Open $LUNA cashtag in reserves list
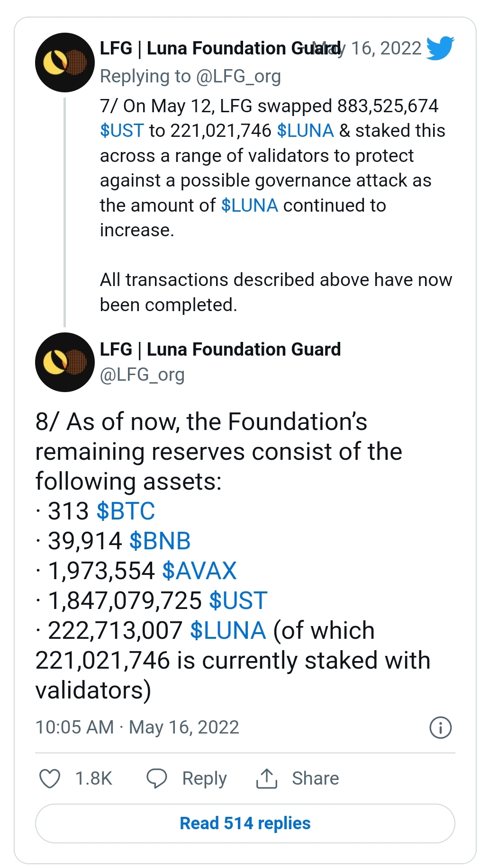Viewport: 489px width, 868px height. click(228, 630)
